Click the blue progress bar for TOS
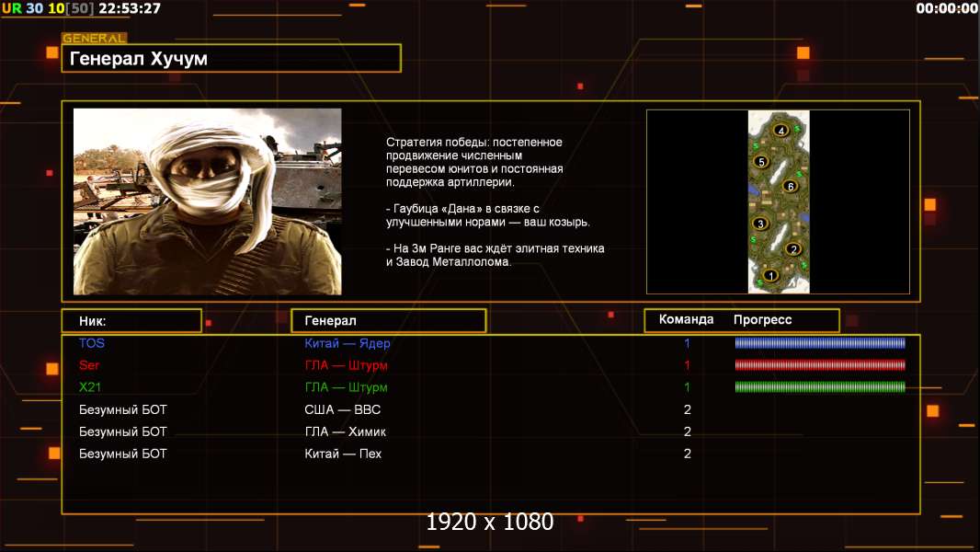This screenshot has height=552, width=980. coord(820,343)
